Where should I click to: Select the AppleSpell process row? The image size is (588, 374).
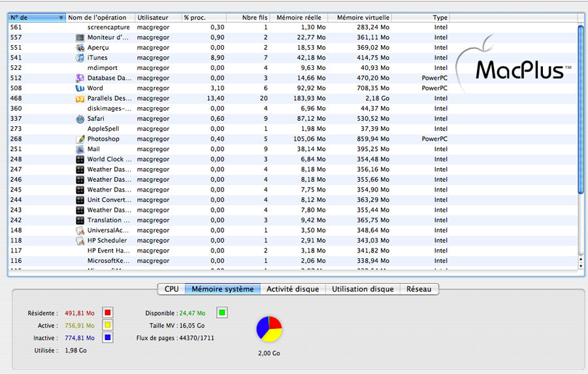293,129
